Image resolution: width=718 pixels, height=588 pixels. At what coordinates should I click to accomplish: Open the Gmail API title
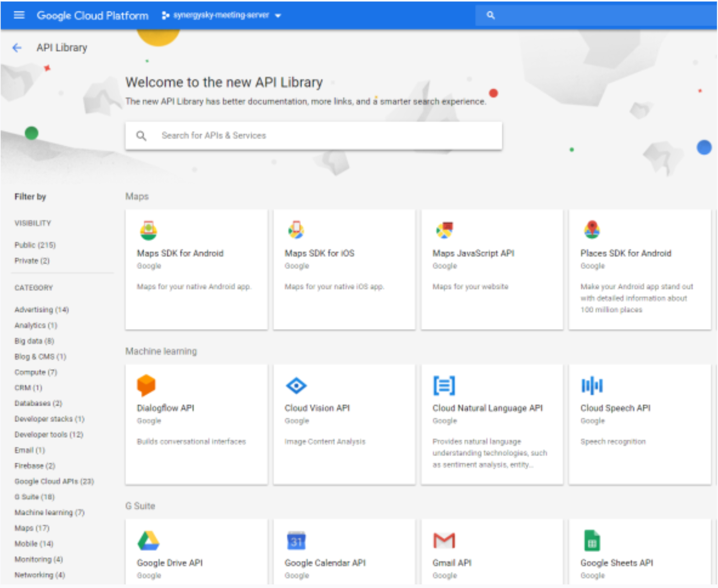pos(452,563)
